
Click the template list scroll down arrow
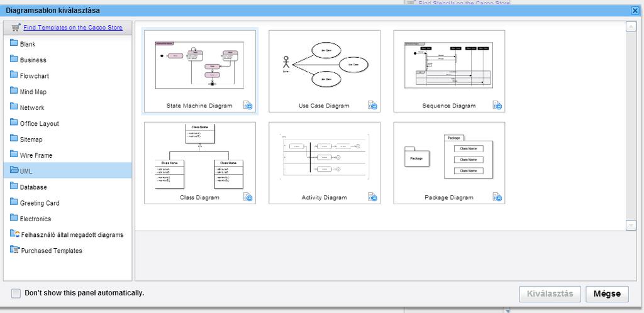[x=630, y=225]
